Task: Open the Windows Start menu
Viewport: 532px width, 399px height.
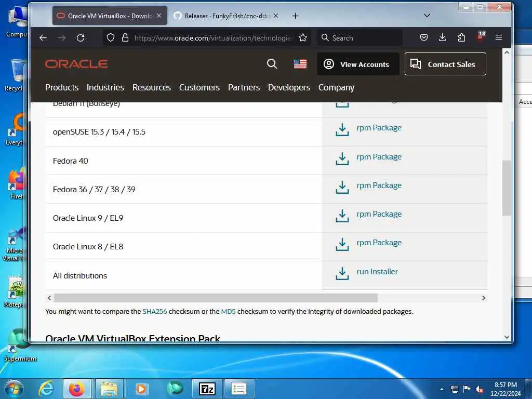Action: tap(14, 389)
